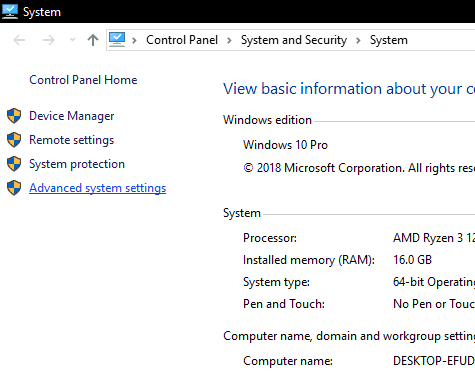Expand the chevron after Control Panel
The width and height of the screenshot is (475, 373).
point(229,41)
